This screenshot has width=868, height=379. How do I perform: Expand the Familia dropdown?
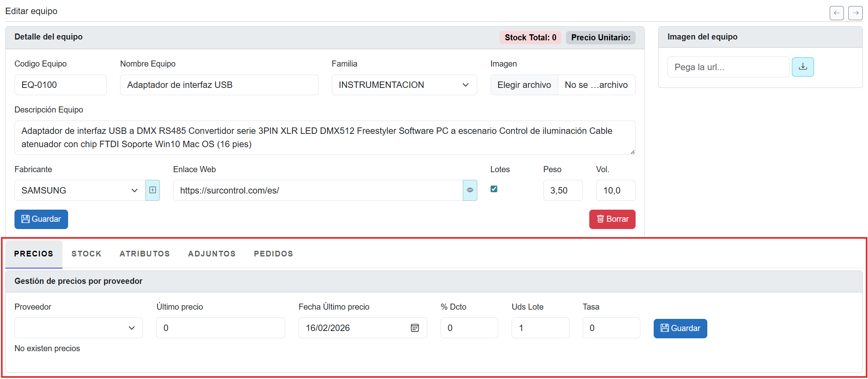(x=404, y=85)
